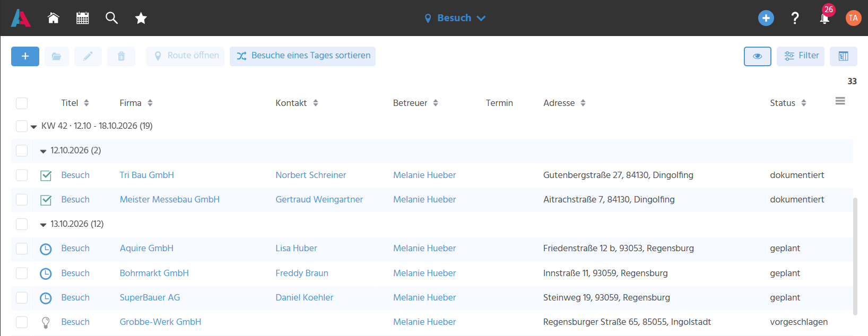Collapse the KW 42 week group
Image resolution: width=868 pixels, height=336 pixels.
(x=33, y=127)
